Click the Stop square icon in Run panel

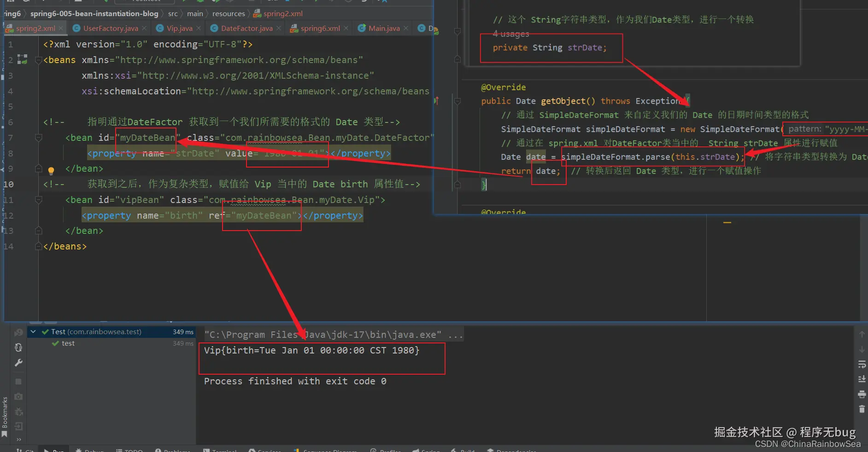tap(18, 382)
